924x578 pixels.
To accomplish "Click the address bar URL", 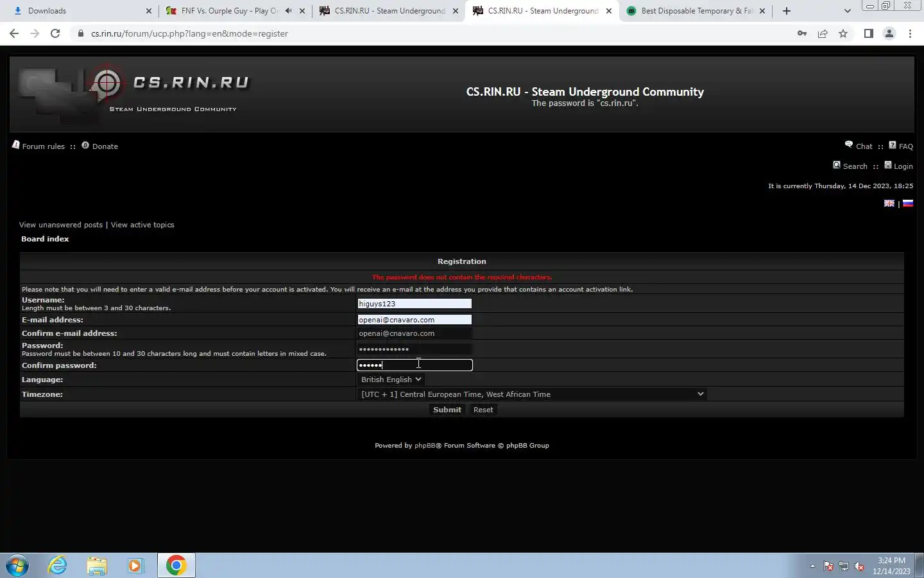I will [x=189, y=33].
